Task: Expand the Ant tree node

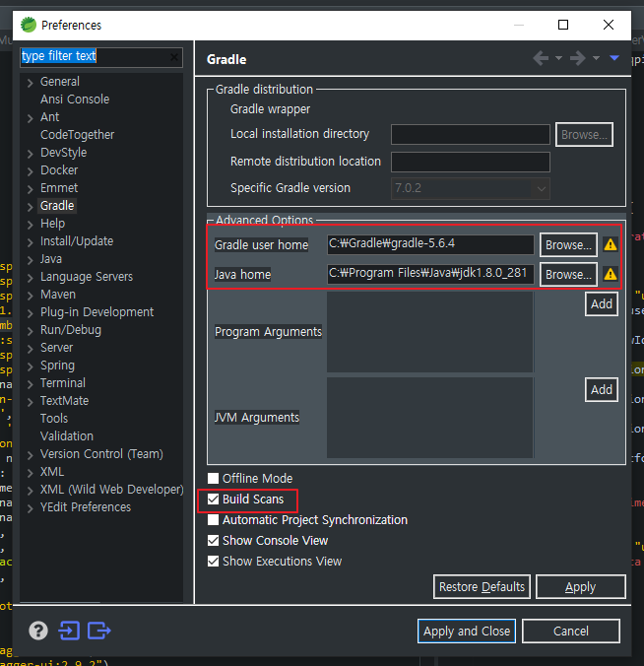Action: coord(31,118)
